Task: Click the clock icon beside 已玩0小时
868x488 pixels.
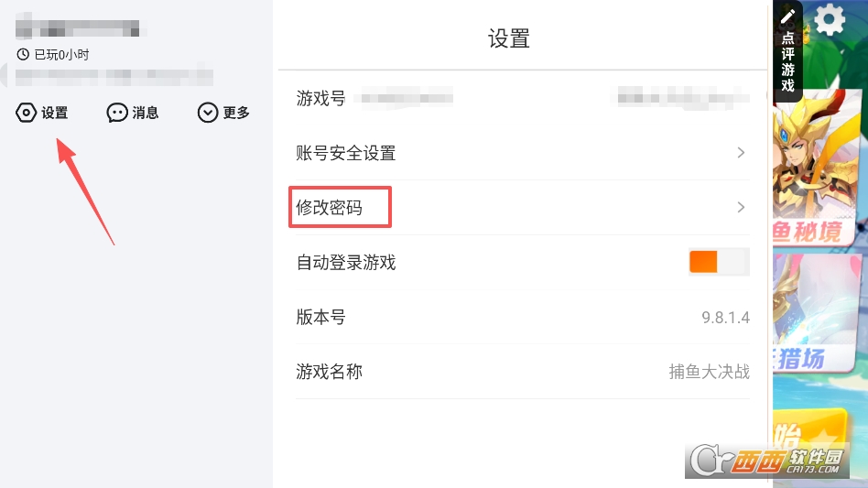Action: coord(23,55)
